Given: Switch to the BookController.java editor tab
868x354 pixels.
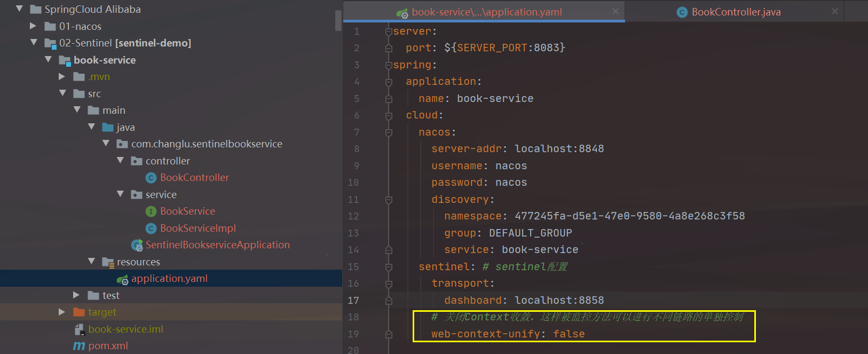Looking at the screenshot, I should click(735, 11).
